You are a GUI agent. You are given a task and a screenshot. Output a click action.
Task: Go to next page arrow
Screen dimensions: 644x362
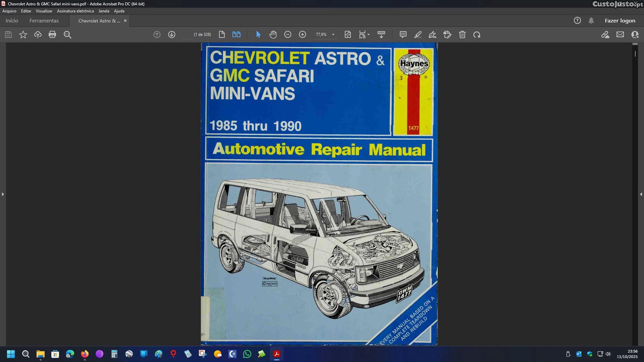pyautogui.click(x=172, y=35)
